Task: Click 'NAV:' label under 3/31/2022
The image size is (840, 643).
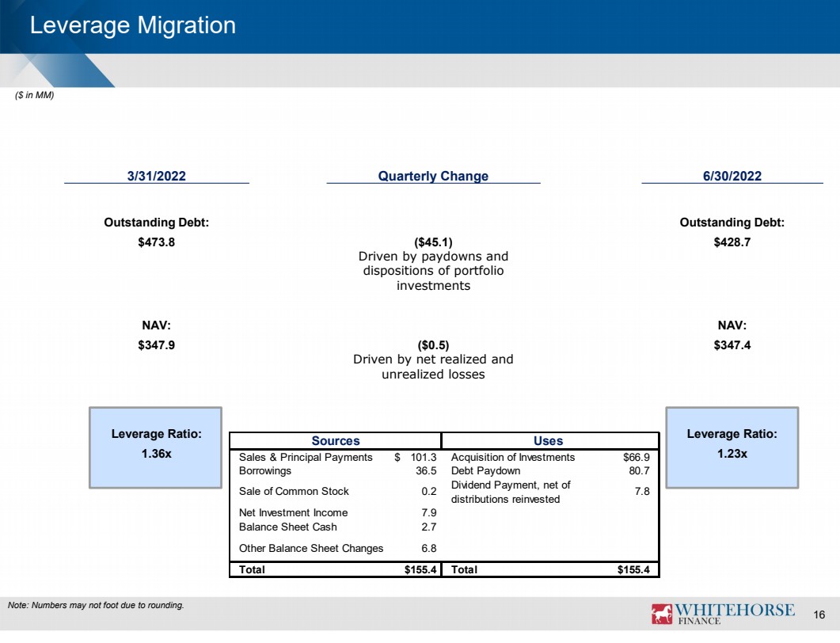Action: (x=157, y=325)
